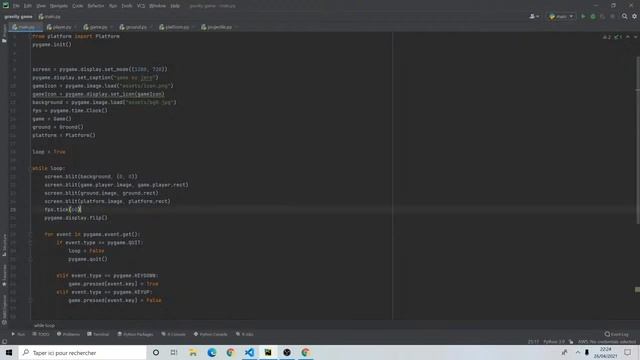Open the Navigate menu

coord(59,6)
